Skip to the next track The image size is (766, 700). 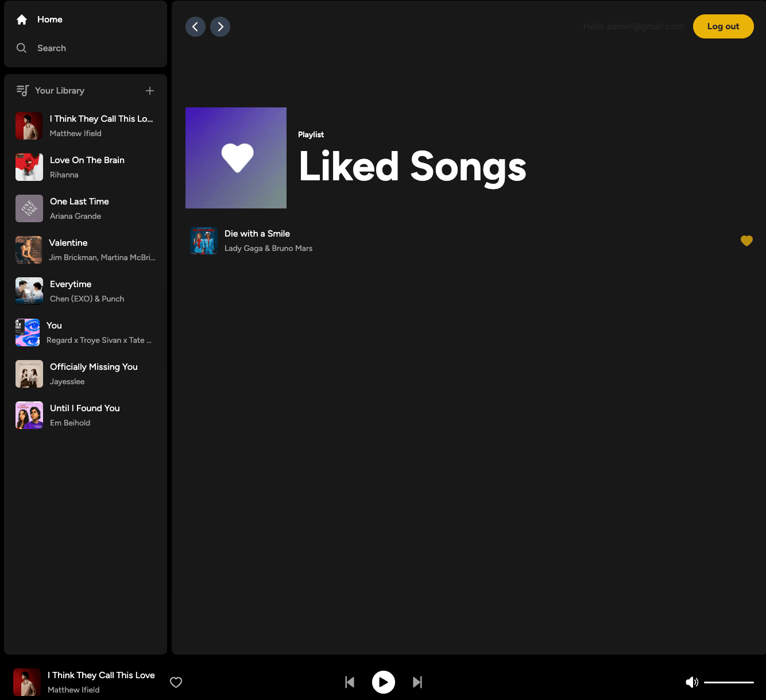coord(417,682)
